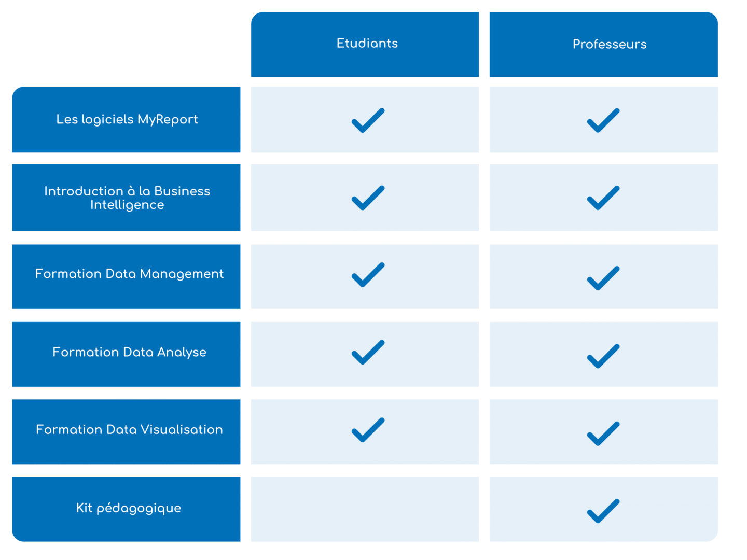
Task: Click the Etudiants column header
Action: tap(365, 45)
